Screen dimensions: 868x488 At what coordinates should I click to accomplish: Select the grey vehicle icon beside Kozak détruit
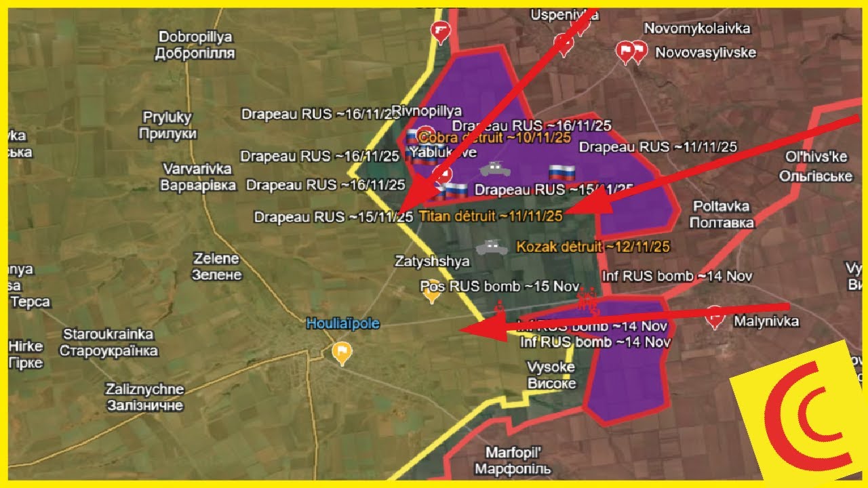(492, 247)
